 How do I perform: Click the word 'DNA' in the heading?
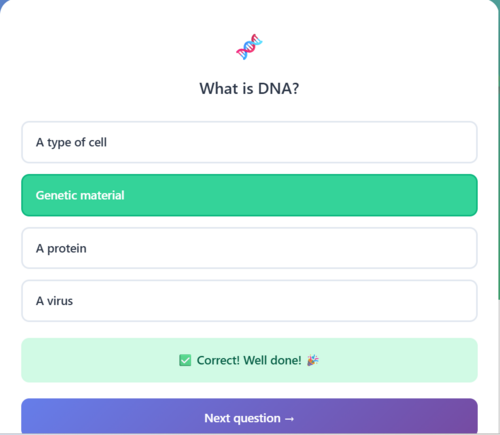(278, 89)
